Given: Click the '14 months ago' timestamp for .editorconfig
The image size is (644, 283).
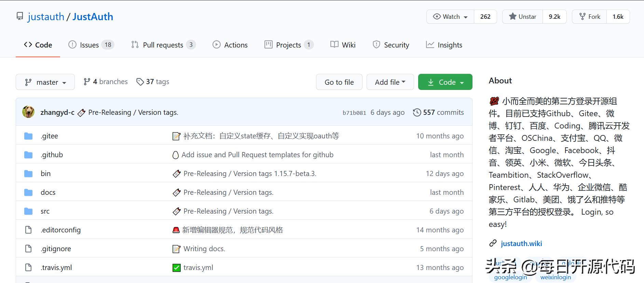Looking at the screenshot, I should 440,230.
